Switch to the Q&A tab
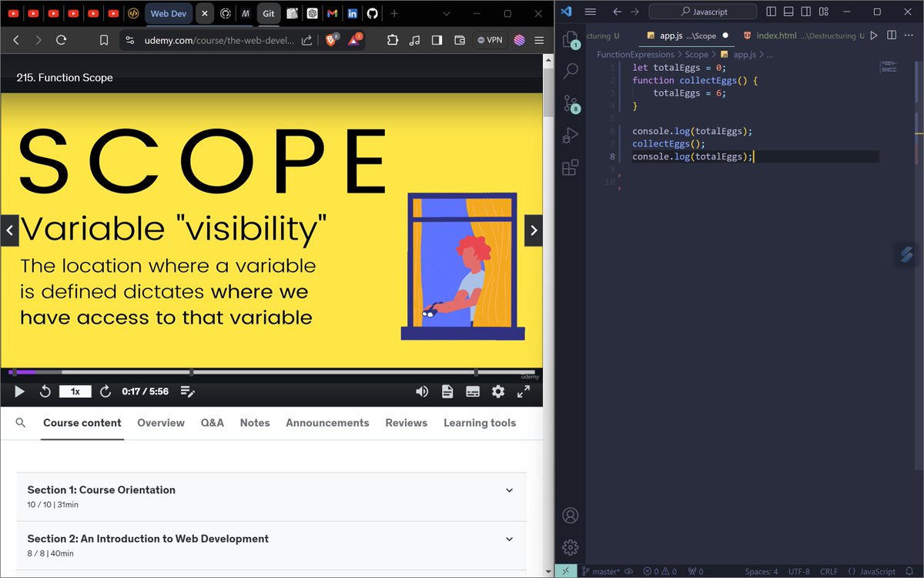924x578 pixels. 213,422
